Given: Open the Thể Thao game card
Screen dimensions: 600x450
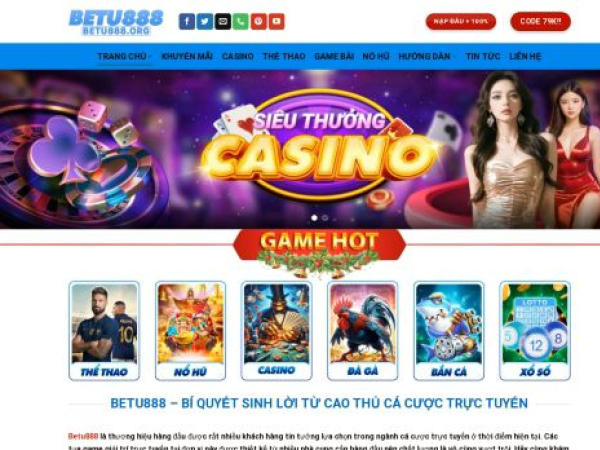Looking at the screenshot, I should [104, 331].
